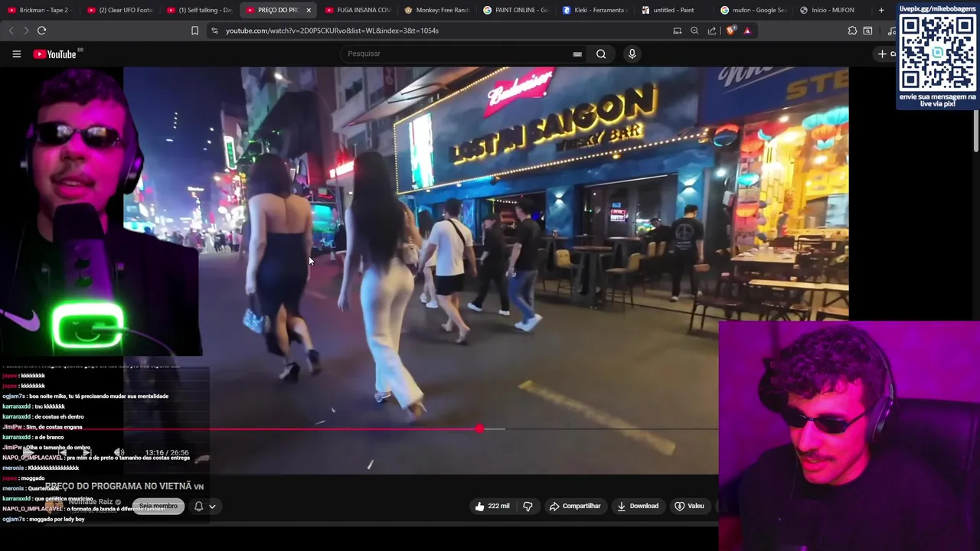The image size is (980, 551).
Task: Open the YouTube hamburger guide menu
Action: (16, 54)
